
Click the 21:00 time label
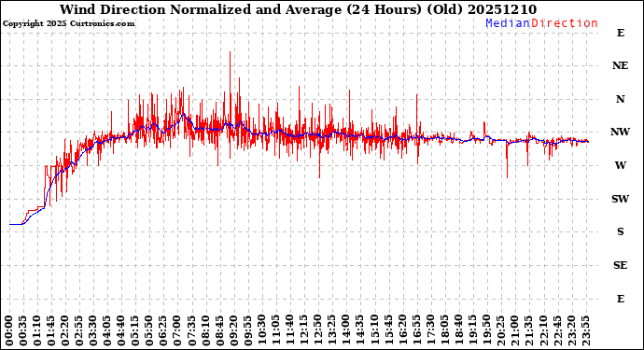point(514,330)
